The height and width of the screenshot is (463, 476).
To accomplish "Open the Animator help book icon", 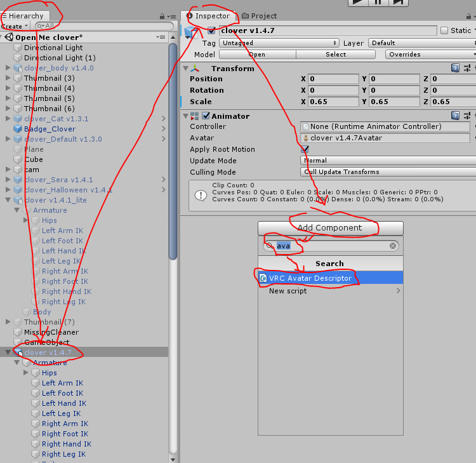I will (455, 116).
